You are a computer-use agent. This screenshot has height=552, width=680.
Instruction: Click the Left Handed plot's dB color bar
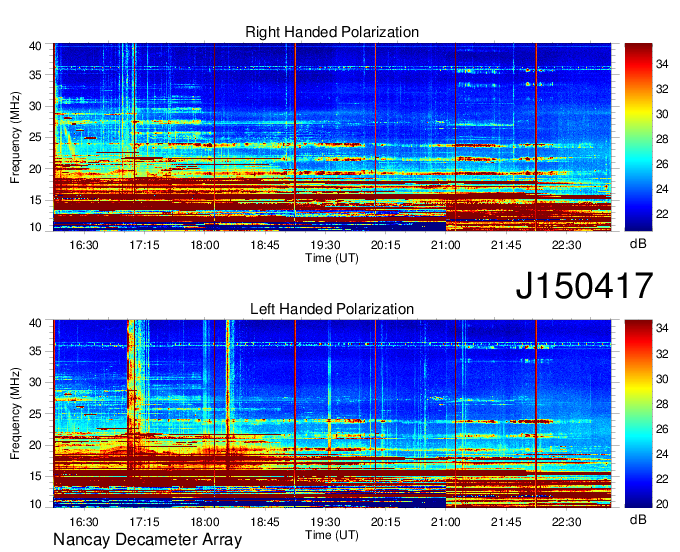pyautogui.click(x=638, y=414)
